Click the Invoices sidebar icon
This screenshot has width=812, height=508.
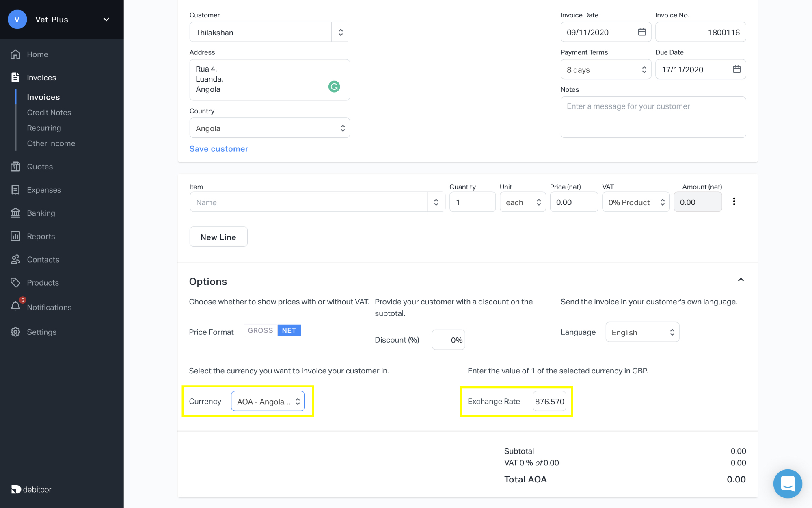click(x=15, y=77)
